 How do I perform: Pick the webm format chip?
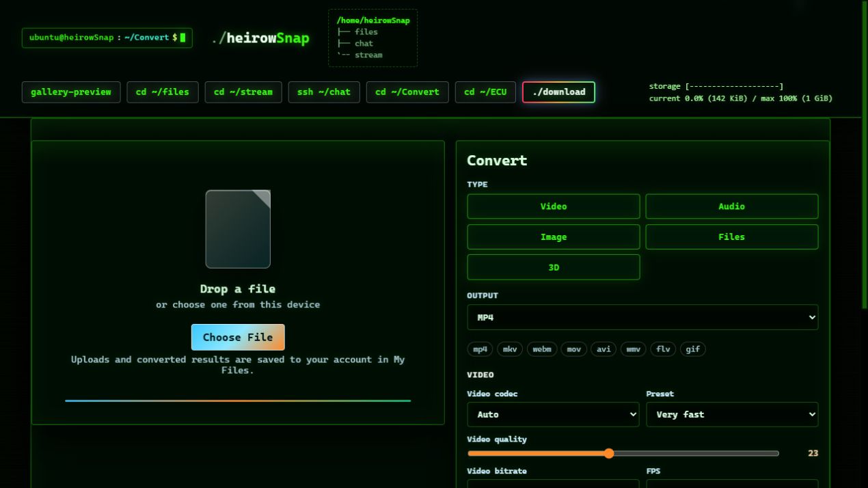point(542,349)
